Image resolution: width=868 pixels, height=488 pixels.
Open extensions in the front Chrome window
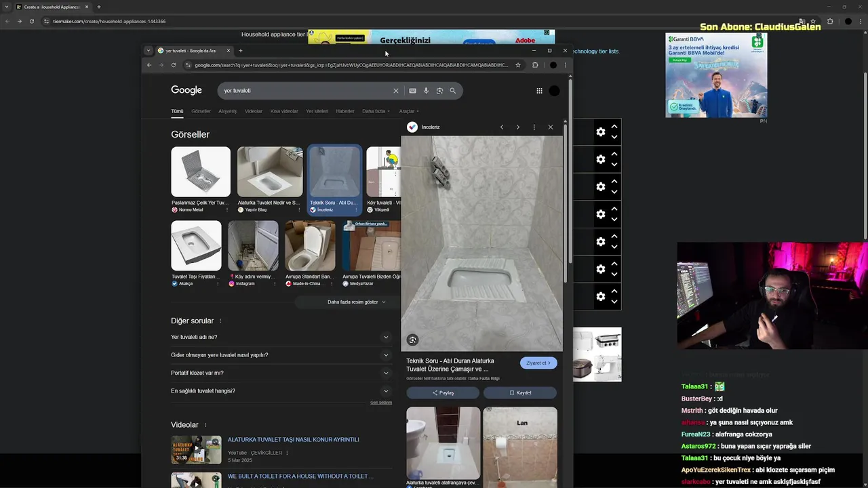[x=535, y=65]
